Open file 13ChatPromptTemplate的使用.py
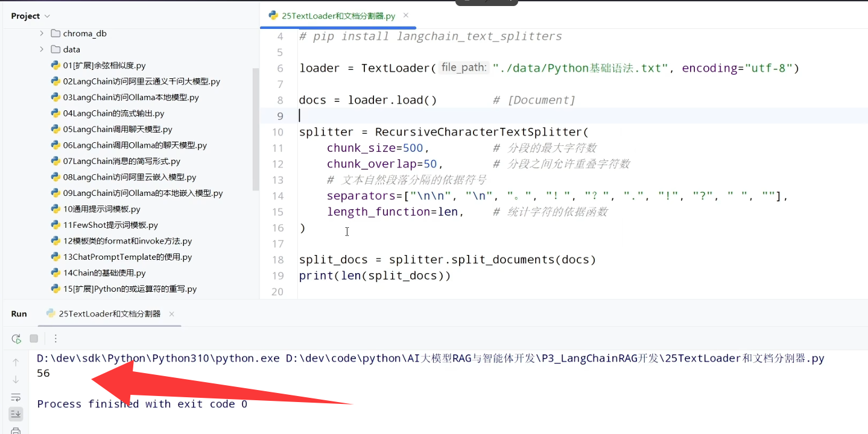This screenshot has width=868, height=434. pos(121,257)
